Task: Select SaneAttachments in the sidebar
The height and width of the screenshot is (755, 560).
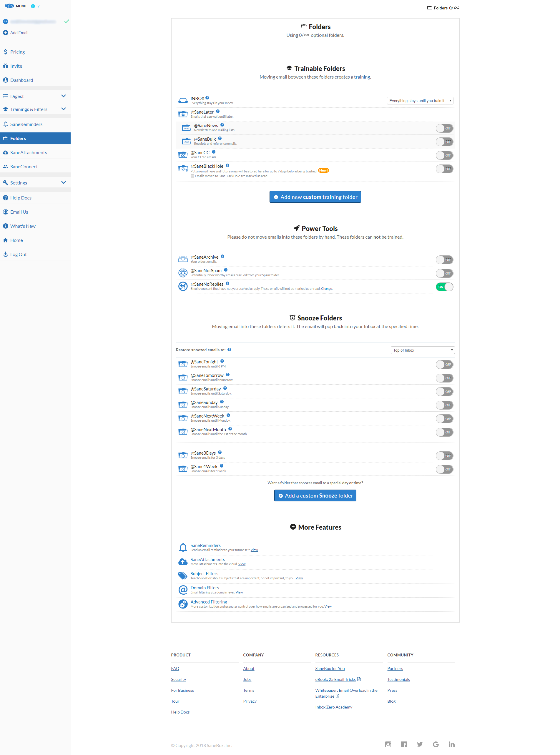Action: (29, 152)
